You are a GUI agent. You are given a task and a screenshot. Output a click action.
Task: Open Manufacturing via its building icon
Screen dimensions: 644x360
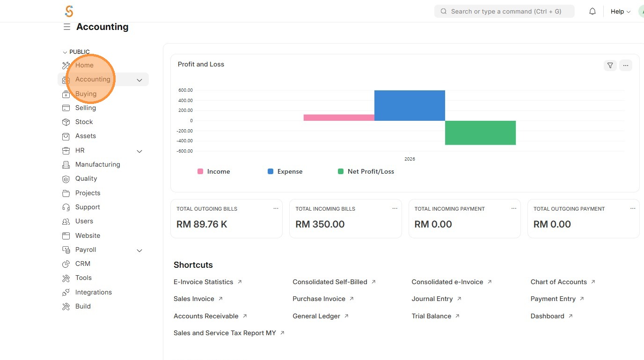[x=66, y=165]
